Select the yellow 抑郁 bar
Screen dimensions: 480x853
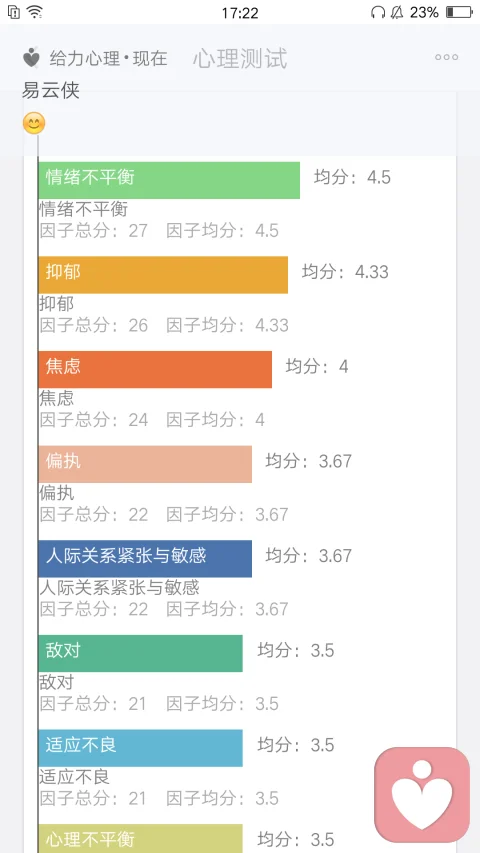click(x=163, y=275)
